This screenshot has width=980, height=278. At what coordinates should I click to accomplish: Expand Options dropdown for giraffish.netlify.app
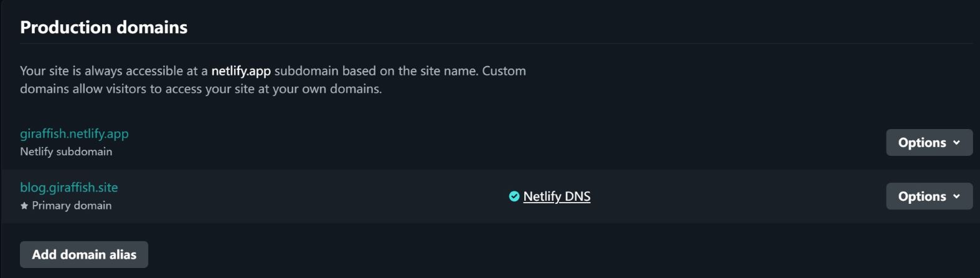click(928, 143)
